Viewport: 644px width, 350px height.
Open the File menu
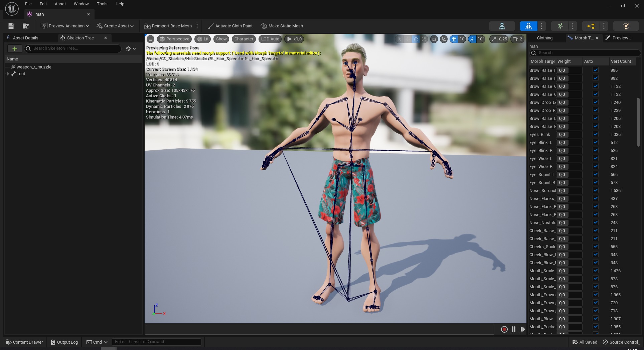coord(28,4)
